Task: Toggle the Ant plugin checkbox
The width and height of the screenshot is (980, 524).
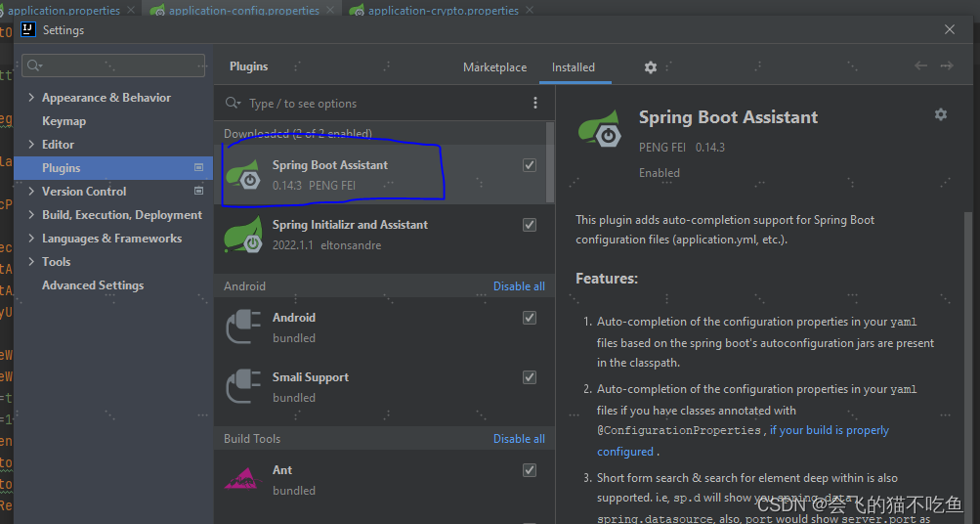Action: click(x=530, y=470)
